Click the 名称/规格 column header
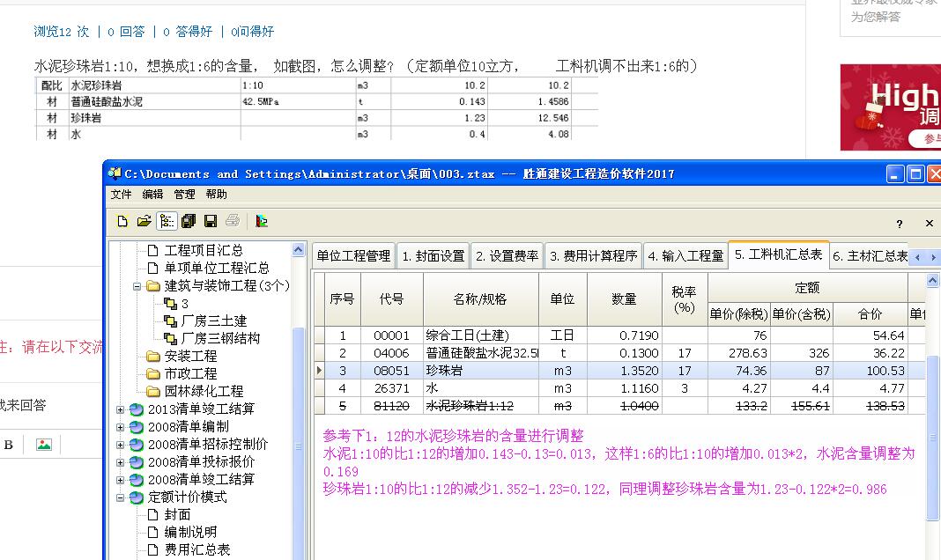This screenshot has height=560, width=941. pos(481,299)
